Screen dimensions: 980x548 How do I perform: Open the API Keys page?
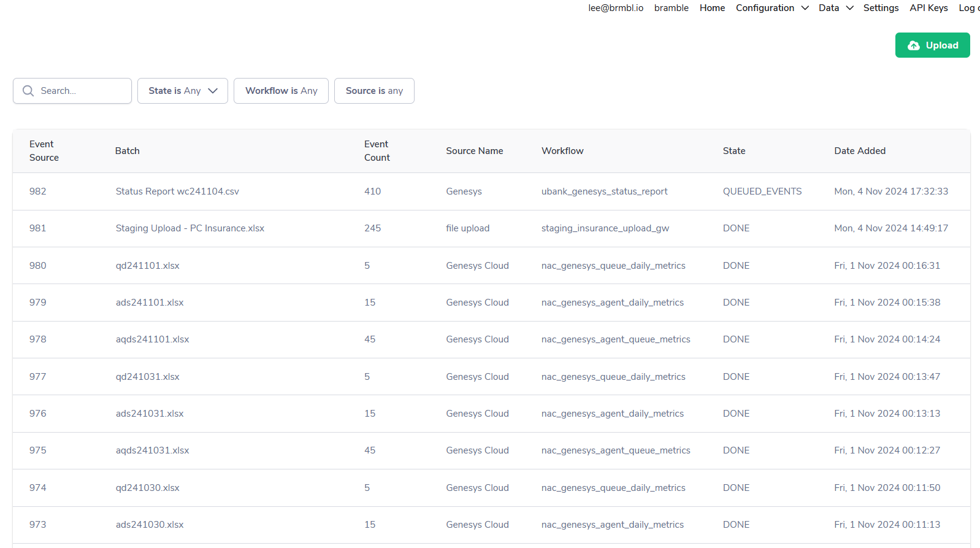point(928,8)
